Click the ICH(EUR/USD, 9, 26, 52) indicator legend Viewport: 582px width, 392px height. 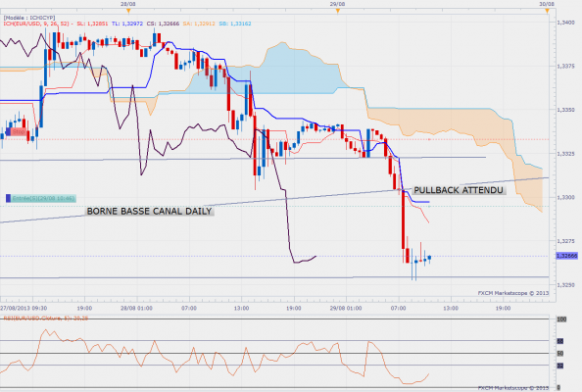[36, 24]
